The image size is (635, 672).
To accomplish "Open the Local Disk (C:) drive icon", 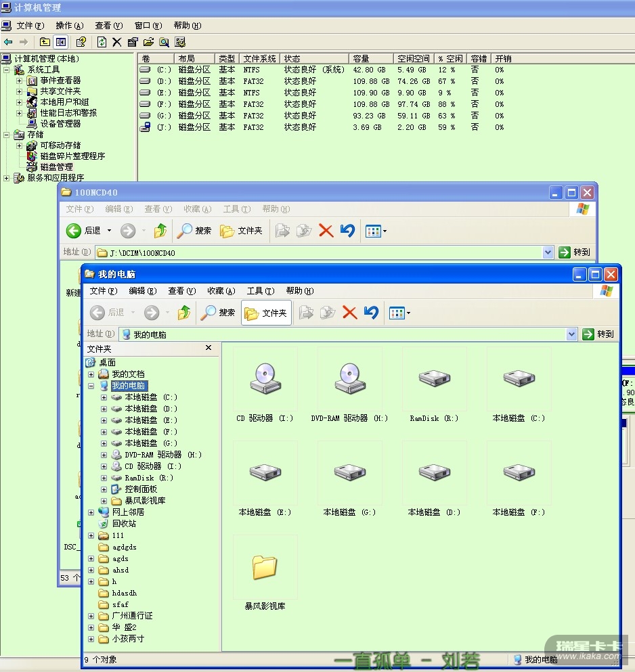I will pyautogui.click(x=518, y=380).
